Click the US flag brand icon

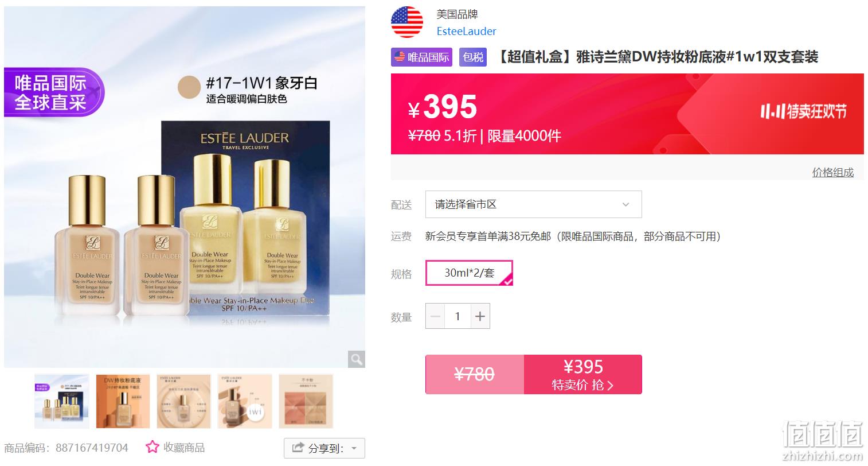(406, 22)
